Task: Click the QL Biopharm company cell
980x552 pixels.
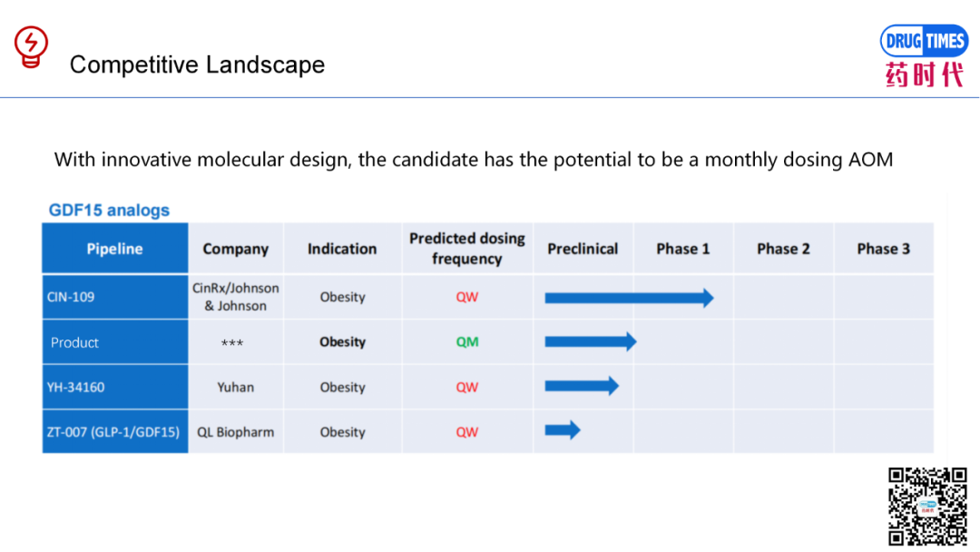Action: [236, 432]
